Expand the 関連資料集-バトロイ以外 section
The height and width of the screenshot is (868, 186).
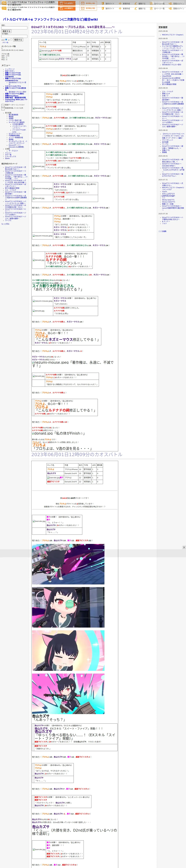[x=3, y=108]
